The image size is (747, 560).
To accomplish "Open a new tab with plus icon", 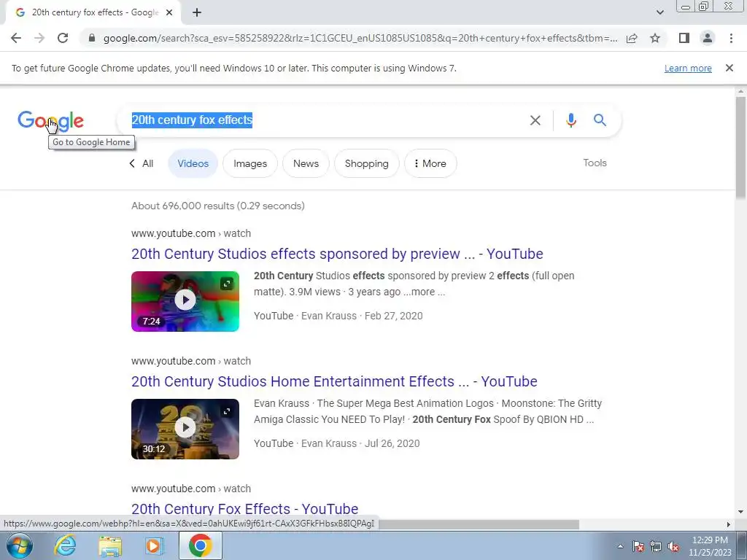I will [197, 13].
